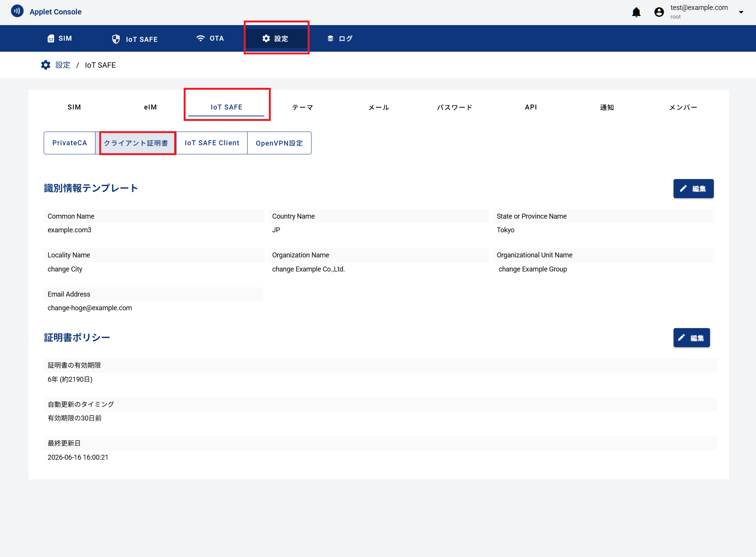This screenshot has width=756, height=557.
Task: Switch to the テーマ tab
Action: tap(303, 107)
